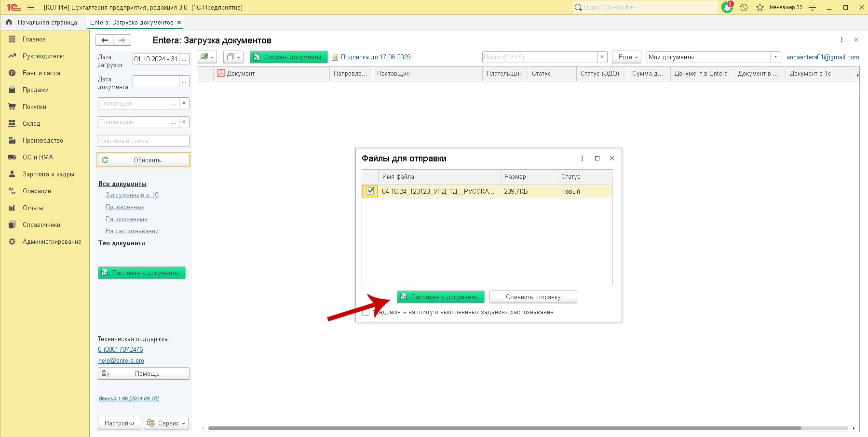Open Мои документы combo box arrow
The image size is (868, 437).
(x=775, y=57)
